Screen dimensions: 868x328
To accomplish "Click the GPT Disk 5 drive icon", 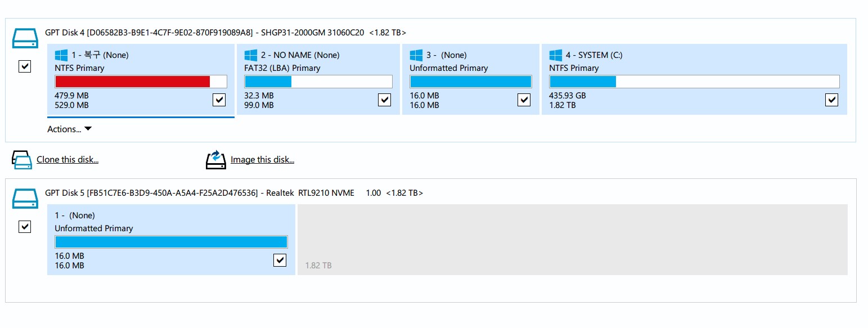I will (25, 198).
